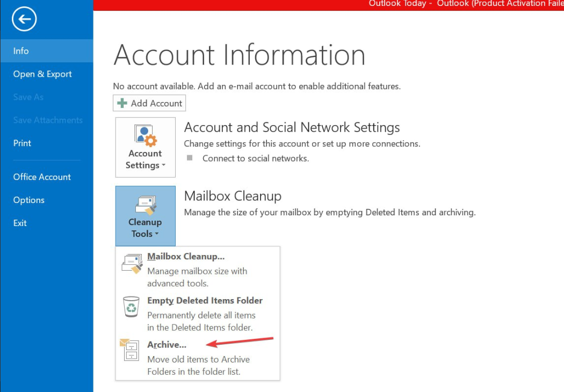Click the Account Information heading text
Image resolution: width=564 pixels, height=392 pixels.
[240, 55]
